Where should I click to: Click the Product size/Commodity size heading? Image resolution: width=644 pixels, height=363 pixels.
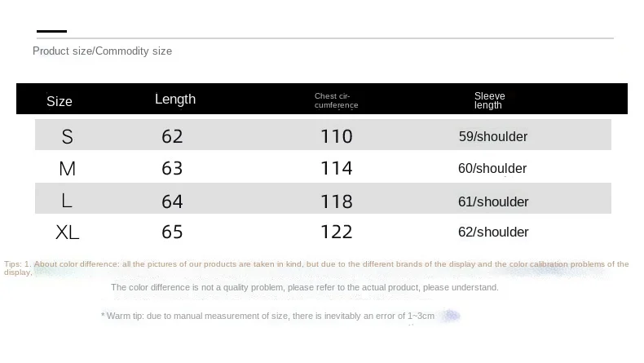tap(102, 51)
